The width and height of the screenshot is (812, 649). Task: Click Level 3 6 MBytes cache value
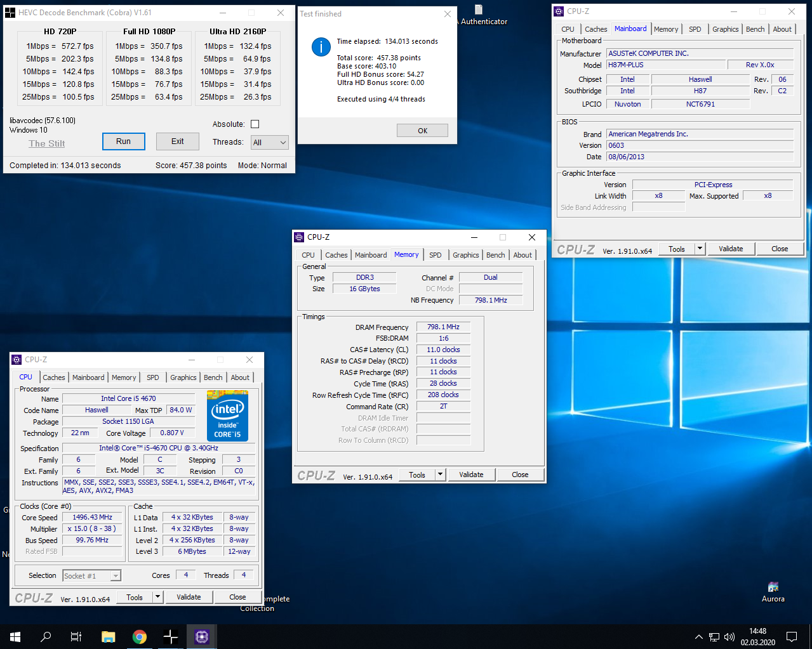(x=192, y=551)
